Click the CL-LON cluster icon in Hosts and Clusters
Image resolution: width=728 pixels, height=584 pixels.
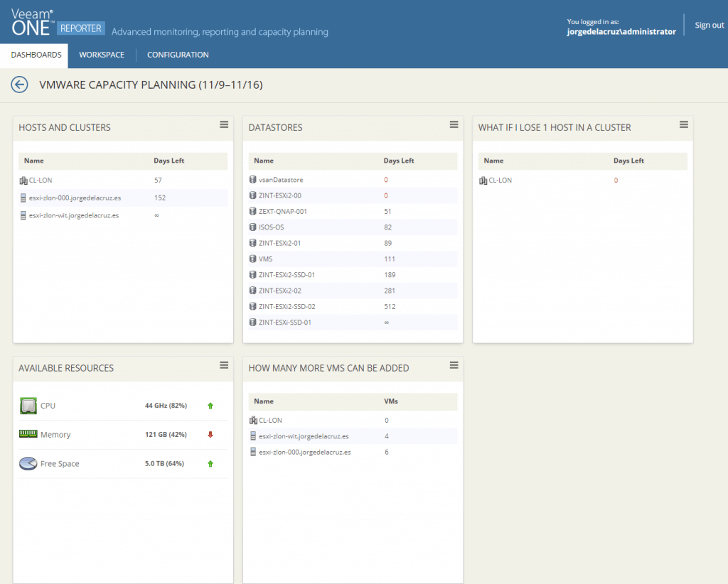tap(23, 180)
